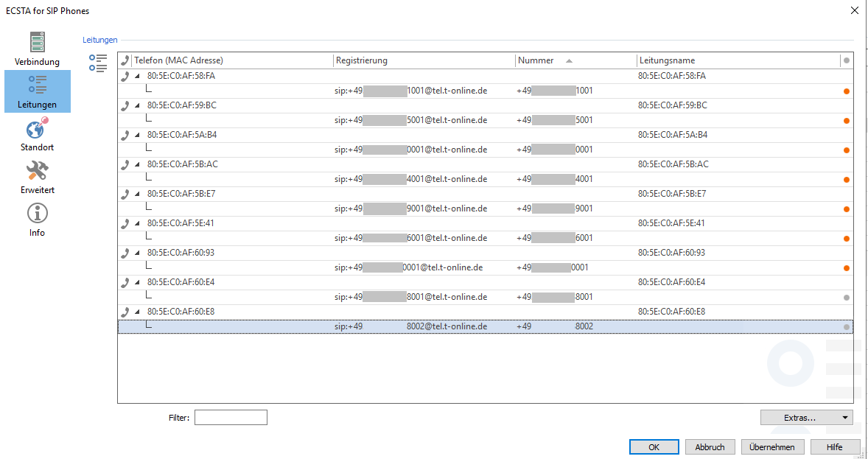This screenshot has width=868, height=459.
Task: Click the list view icon beside the table
Action: coord(98,63)
